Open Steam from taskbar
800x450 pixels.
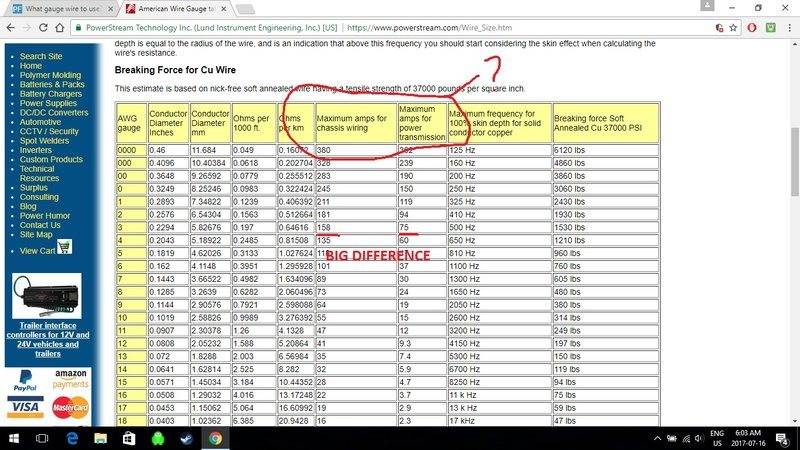pos(186,438)
